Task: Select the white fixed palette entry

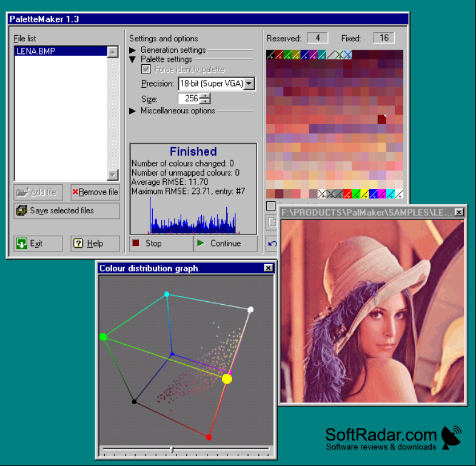Action: [x=399, y=193]
